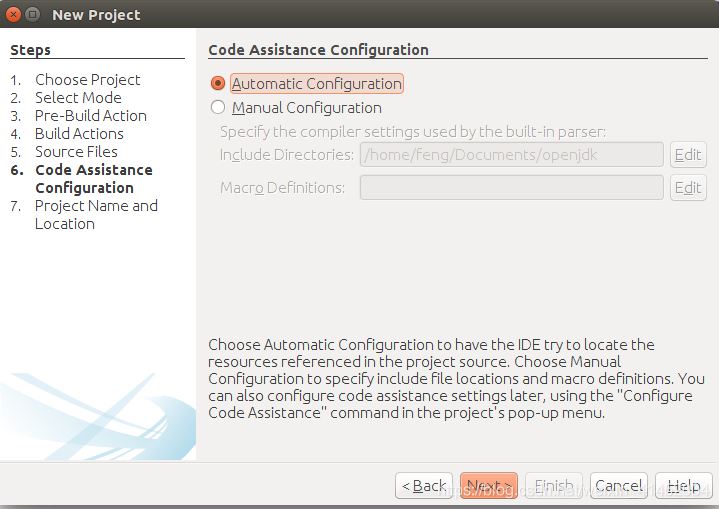
Task: Click the Build Actions step
Action: pos(79,134)
